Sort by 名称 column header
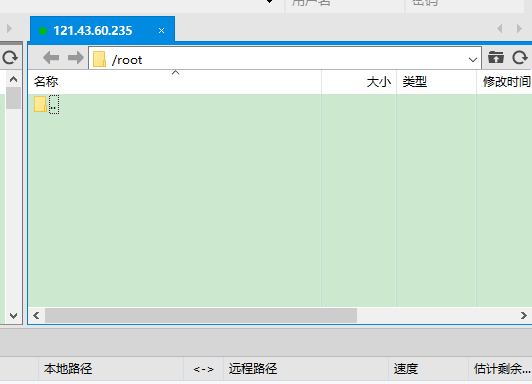The width and height of the screenshot is (532, 384). coord(175,82)
